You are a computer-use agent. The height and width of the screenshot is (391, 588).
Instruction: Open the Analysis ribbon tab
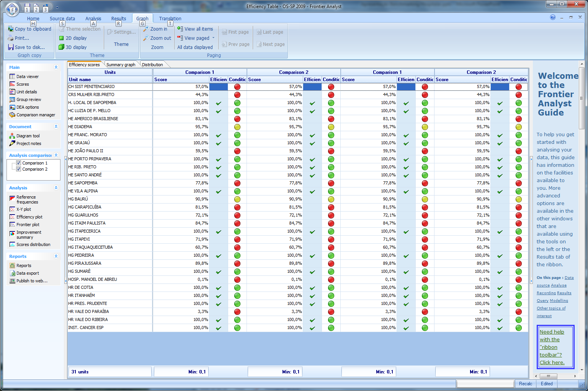click(x=93, y=18)
